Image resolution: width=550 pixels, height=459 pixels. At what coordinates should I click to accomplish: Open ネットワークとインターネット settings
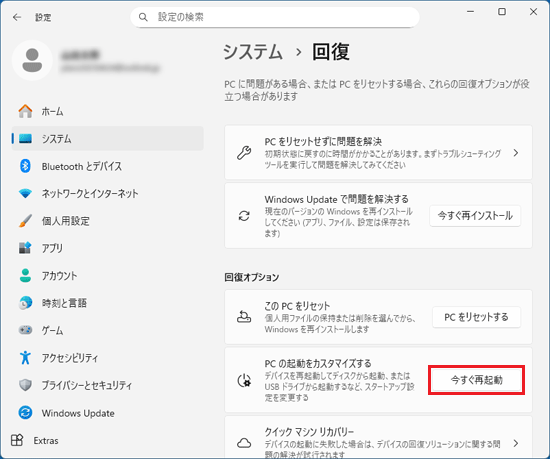point(107,193)
